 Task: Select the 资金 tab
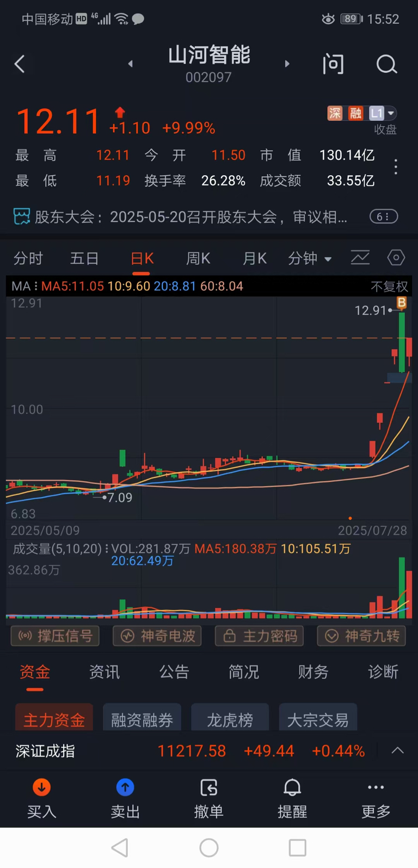pos(35,672)
